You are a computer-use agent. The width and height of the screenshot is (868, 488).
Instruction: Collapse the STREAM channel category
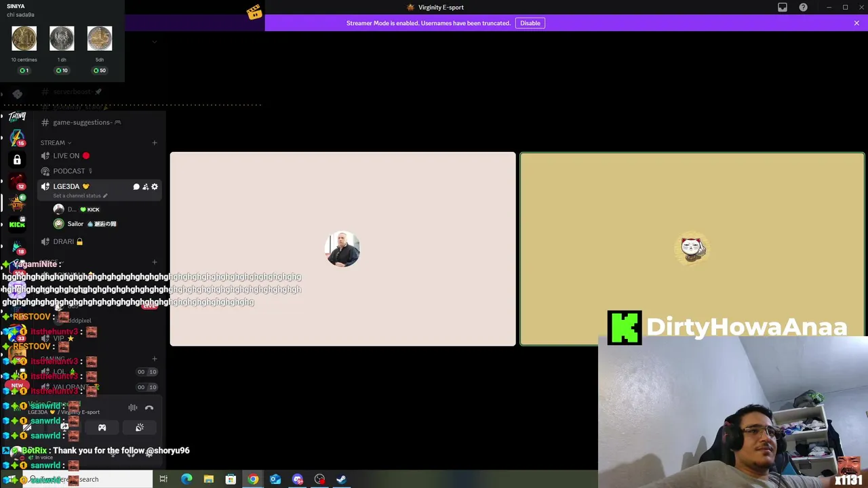pyautogui.click(x=56, y=143)
